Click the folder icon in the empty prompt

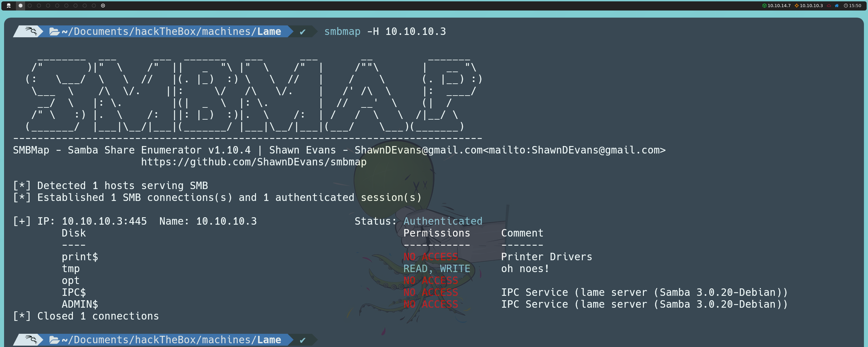pyautogui.click(x=54, y=340)
